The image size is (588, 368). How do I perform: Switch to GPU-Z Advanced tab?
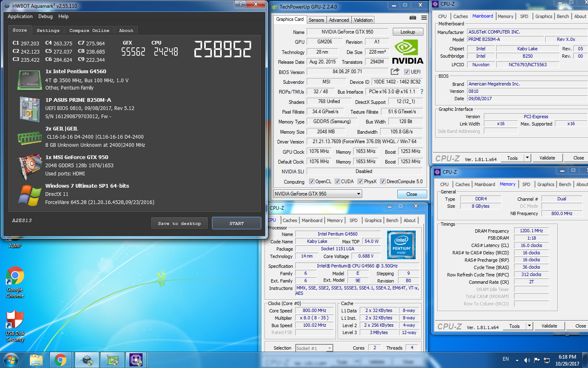click(339, 20)
